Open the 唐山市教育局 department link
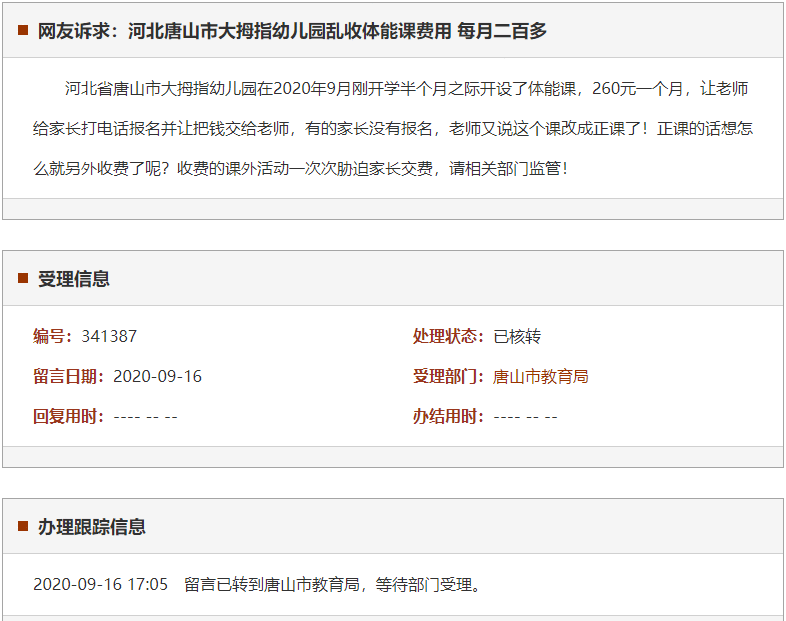The image size is (786, 621). coord(541,377)
